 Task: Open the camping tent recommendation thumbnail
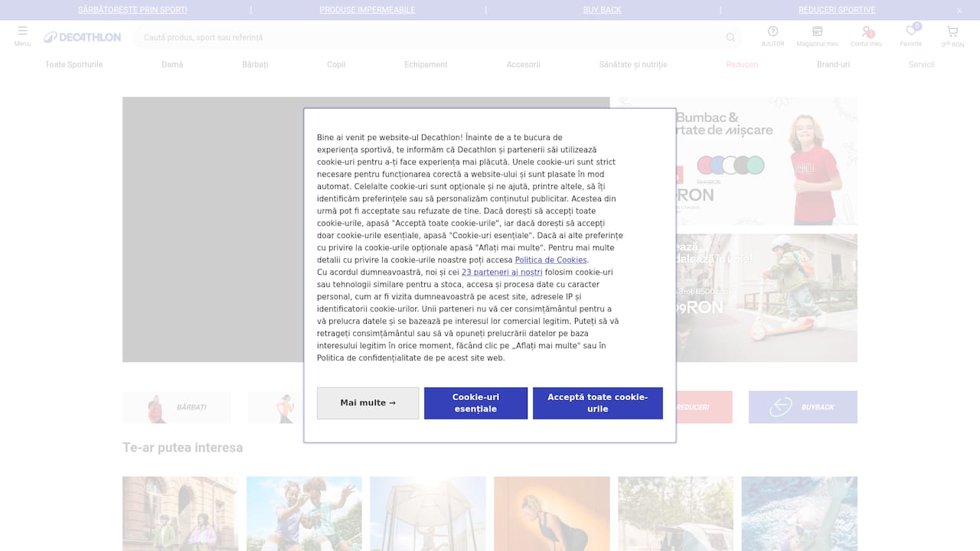tap(675, 514)
